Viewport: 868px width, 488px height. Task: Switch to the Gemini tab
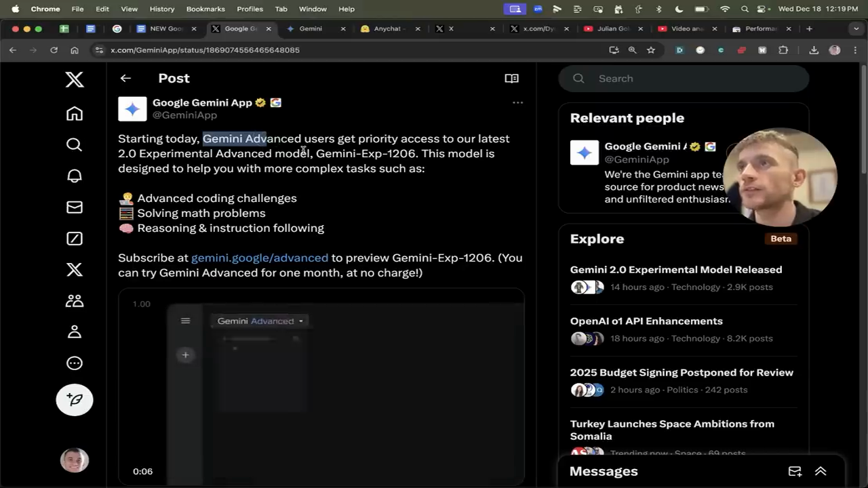click(x=311, y=28)
